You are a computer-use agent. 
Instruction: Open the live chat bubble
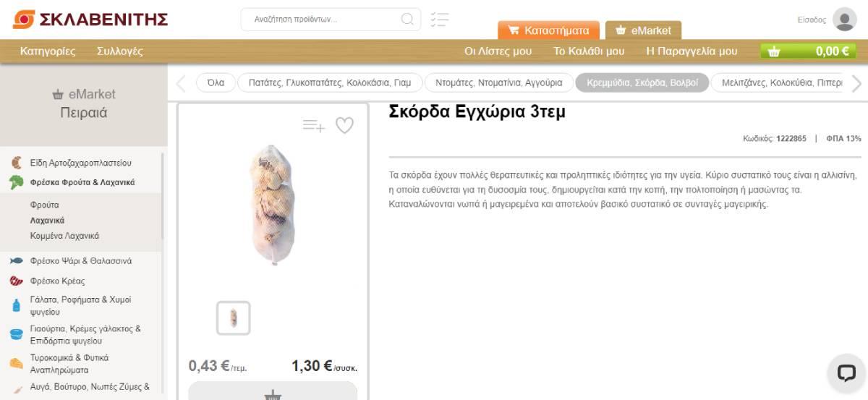click(x=846, y=373)
